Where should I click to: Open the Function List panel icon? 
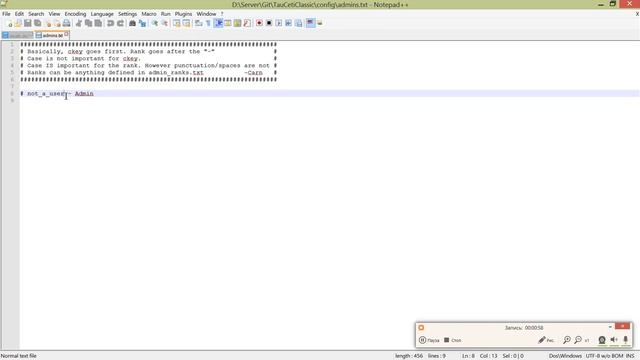click(x=247, y=23)
